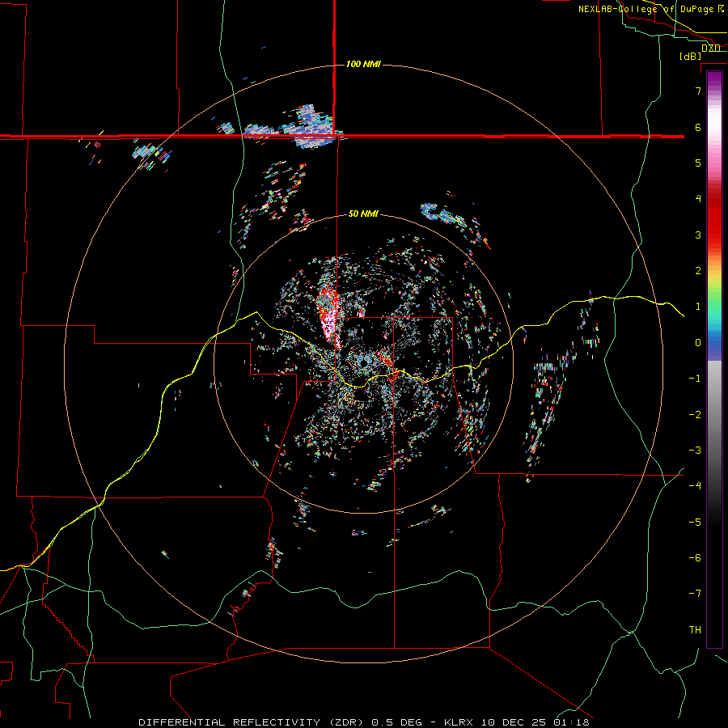728x728 pixels.
Task: Click the "[dB]" unit label
Action: (x=691, y=56)
